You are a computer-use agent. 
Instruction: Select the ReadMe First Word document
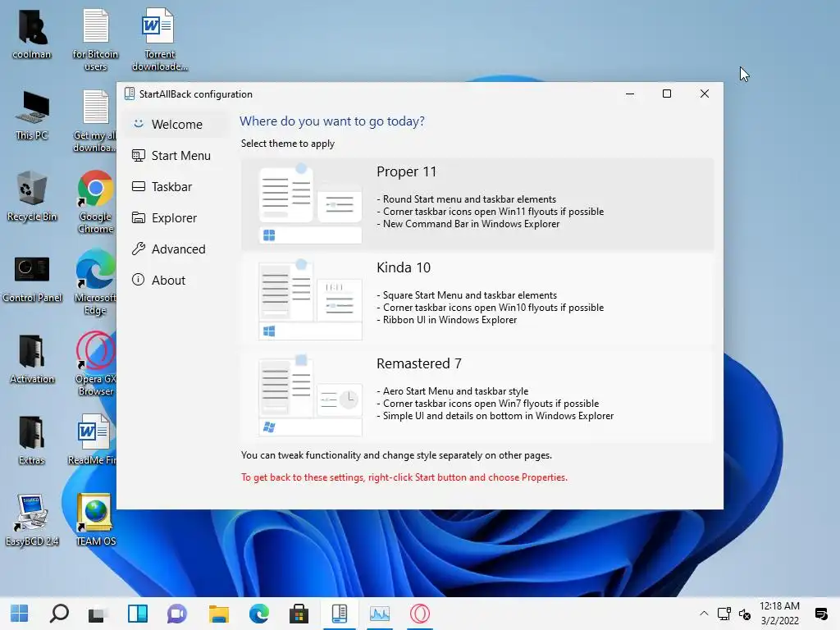92,440
